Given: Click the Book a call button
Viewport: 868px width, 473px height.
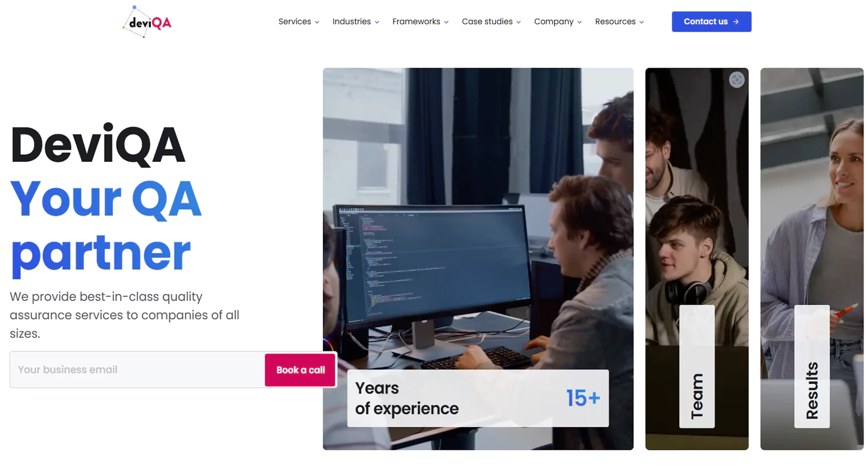Looking at the screenshot, I should pos(300,370).
